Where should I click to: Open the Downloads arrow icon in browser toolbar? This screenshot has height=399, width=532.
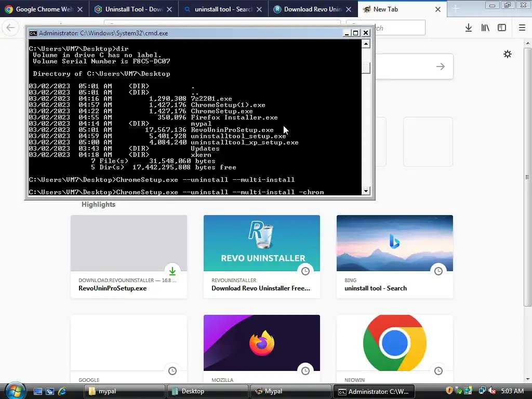click(x=468, y=28)
